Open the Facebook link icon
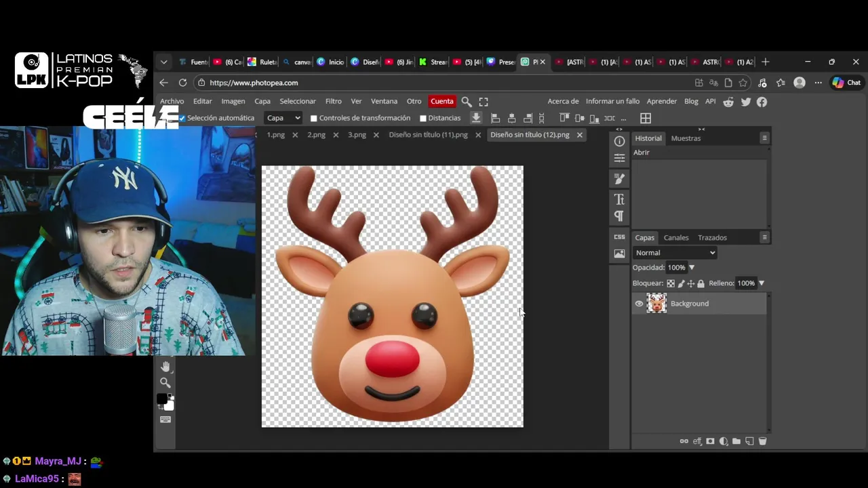This screenshot has width=868, height=488. coord(762,102)
